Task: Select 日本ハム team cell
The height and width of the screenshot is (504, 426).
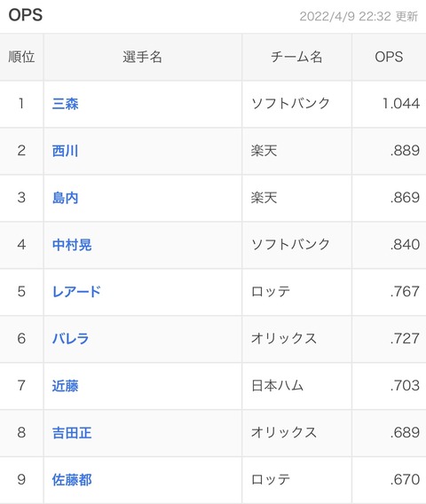Action: (x=296, y=386)
